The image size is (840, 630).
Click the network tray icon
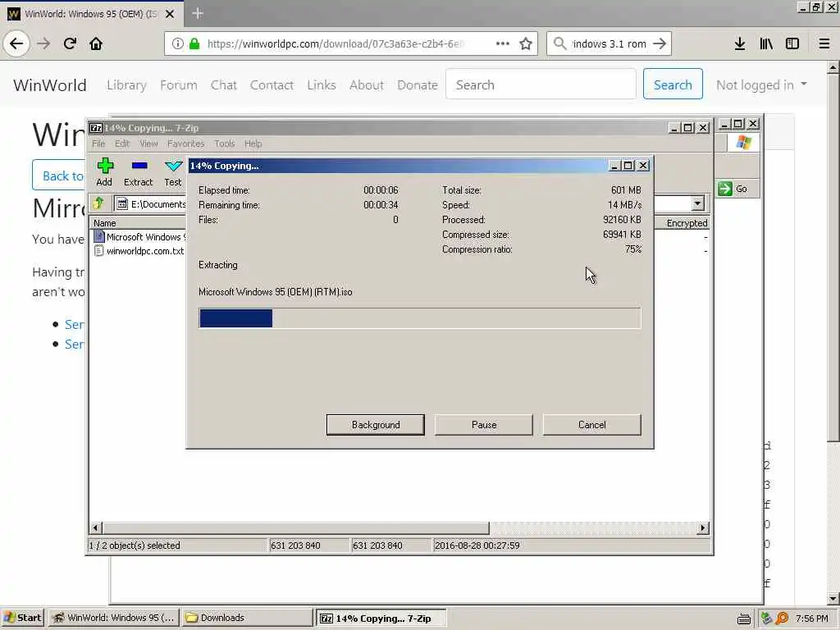(x=767, y=619)
